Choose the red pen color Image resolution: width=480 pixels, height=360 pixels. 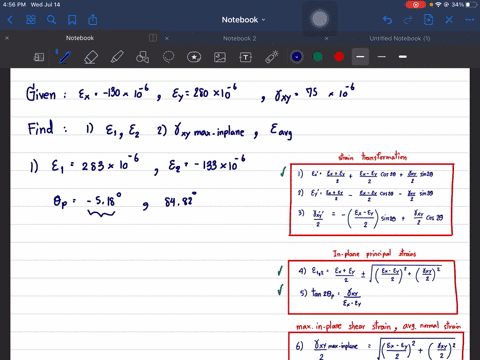point(339,57)
